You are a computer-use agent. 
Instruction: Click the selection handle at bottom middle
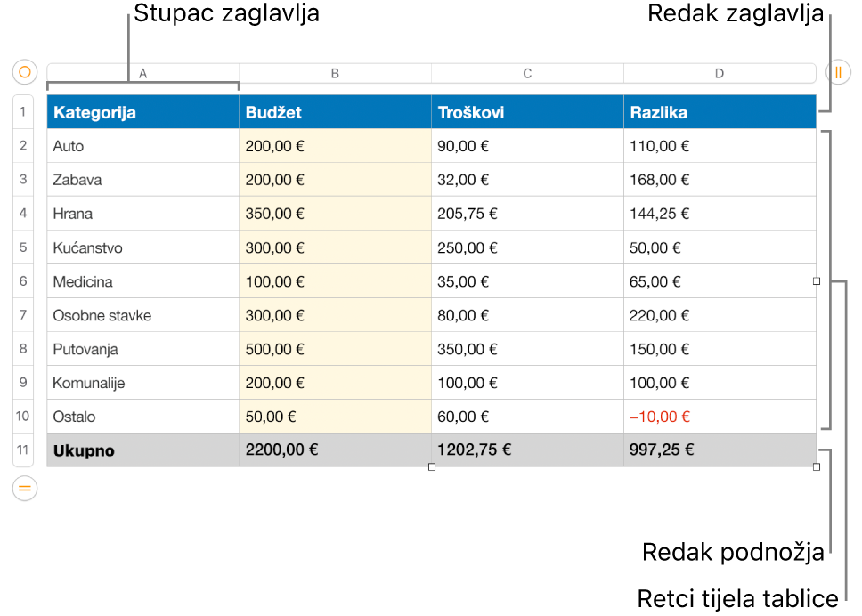432,467
